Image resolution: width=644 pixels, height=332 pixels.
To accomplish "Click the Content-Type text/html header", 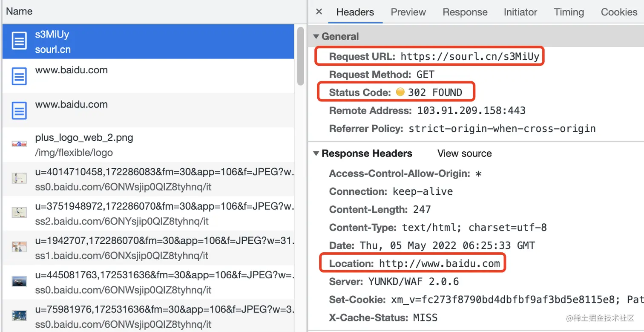I will pyautogui.click(x=438, y=228).
